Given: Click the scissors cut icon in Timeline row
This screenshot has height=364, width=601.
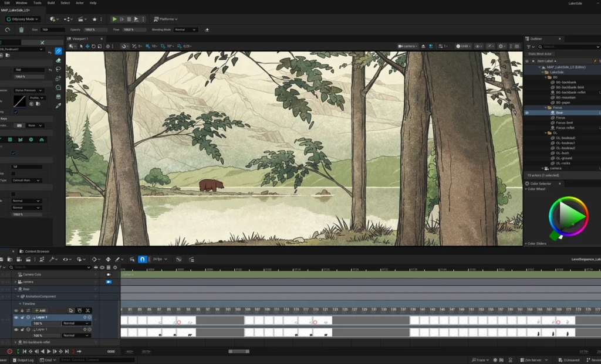Looking at the screenshot, I should pyautogui.click(x=87, y=310).
